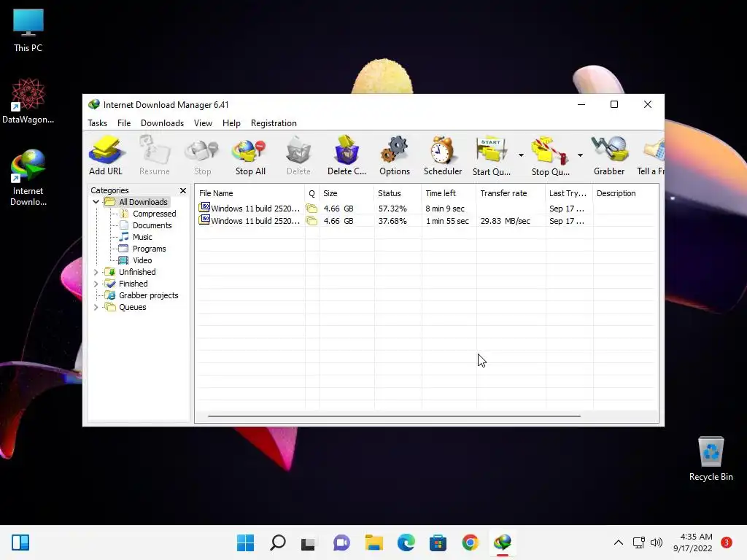Select Grabber projects in the tree

pyautogui.click(x=149, y=295)
